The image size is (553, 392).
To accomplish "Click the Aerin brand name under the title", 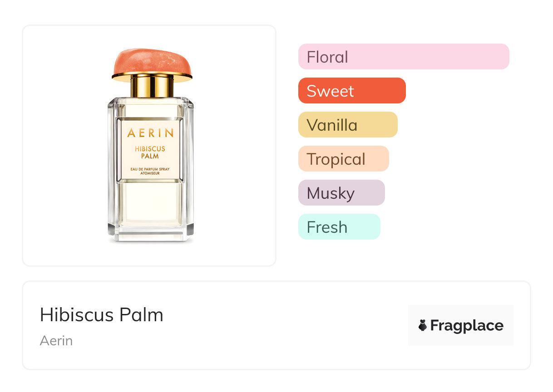I will pyautogui.click(x=56, y=341).
